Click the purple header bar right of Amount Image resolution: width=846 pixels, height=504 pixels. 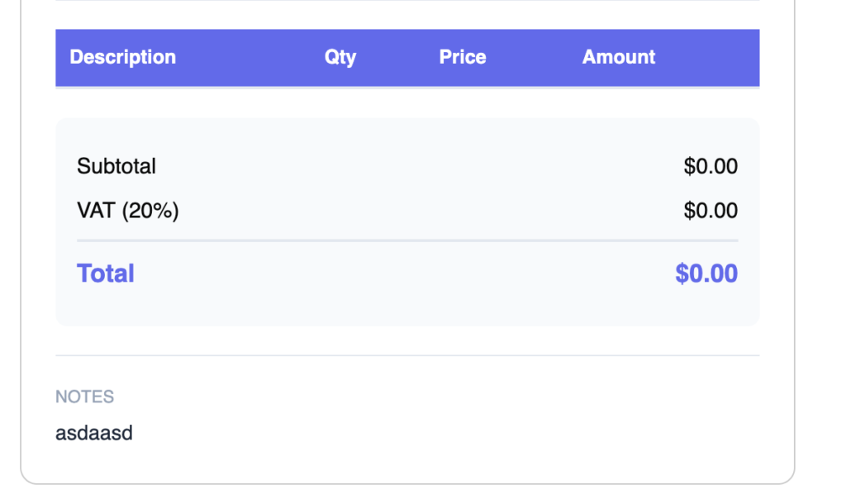711,57
